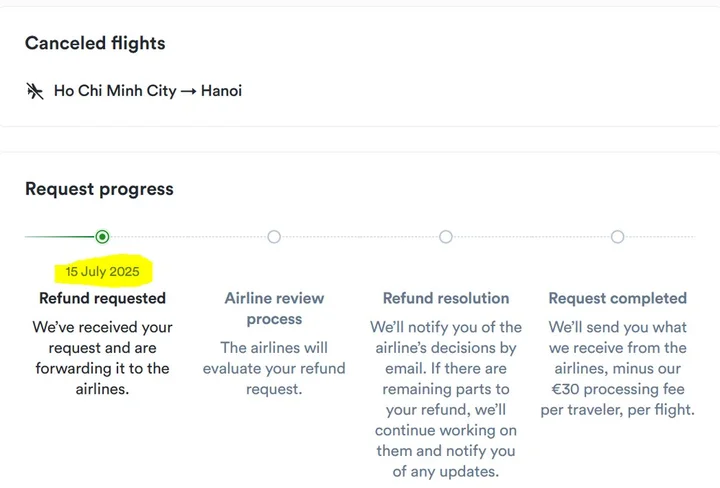This screenshot has width=720, height=488.
Task: Click the green completed progress line segment
Action: 60,237
